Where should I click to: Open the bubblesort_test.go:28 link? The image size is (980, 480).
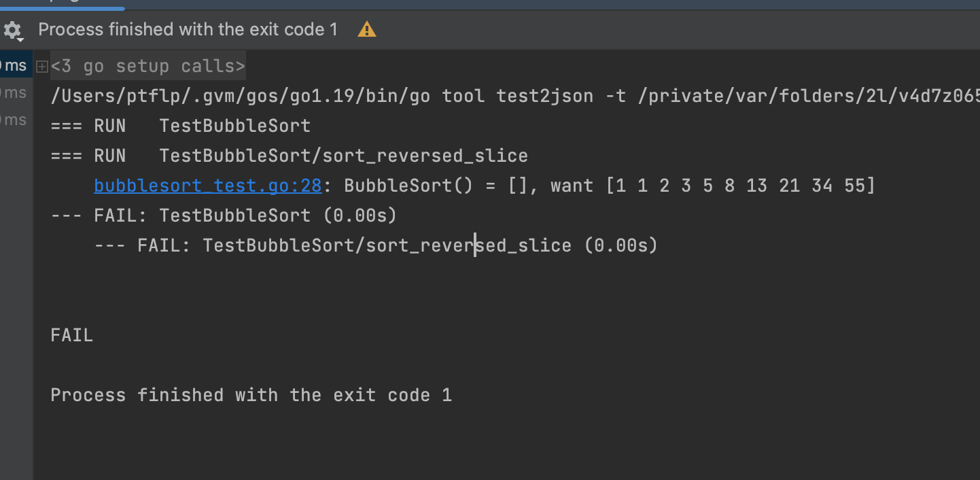click(x=207, y=186)
